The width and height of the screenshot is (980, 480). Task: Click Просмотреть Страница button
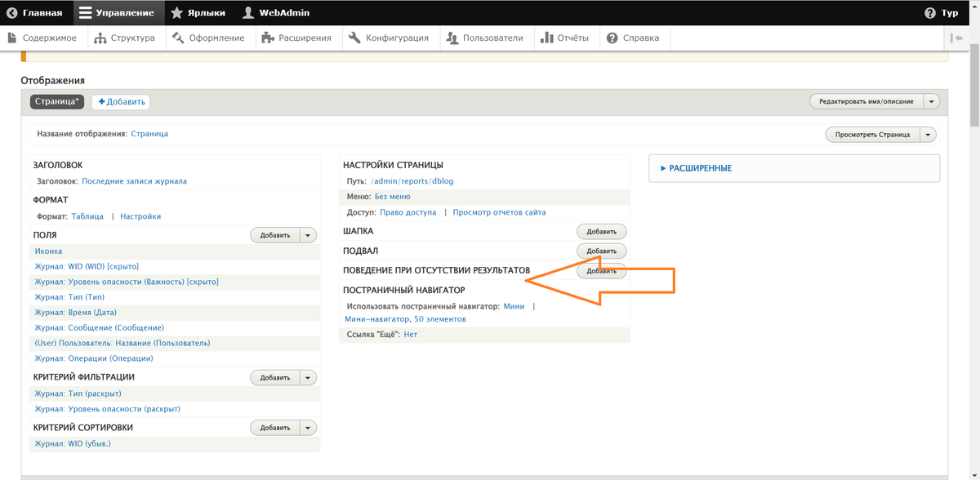coord(872,135)
